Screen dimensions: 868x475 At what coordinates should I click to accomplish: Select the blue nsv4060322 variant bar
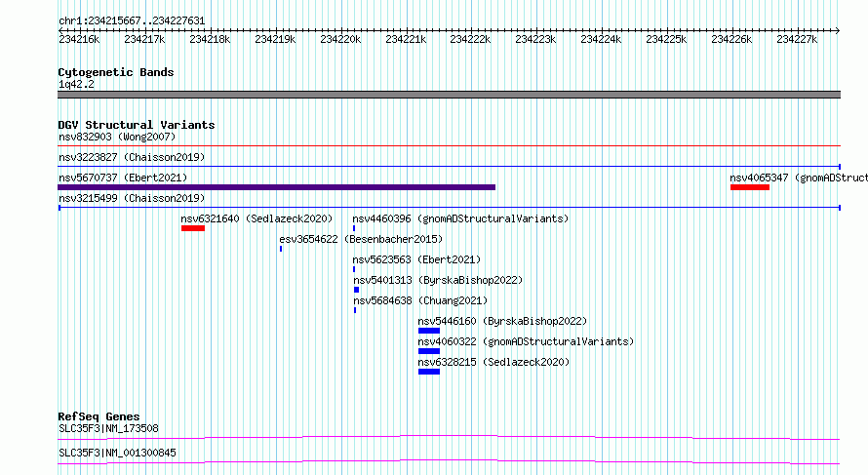click(429, 351)
